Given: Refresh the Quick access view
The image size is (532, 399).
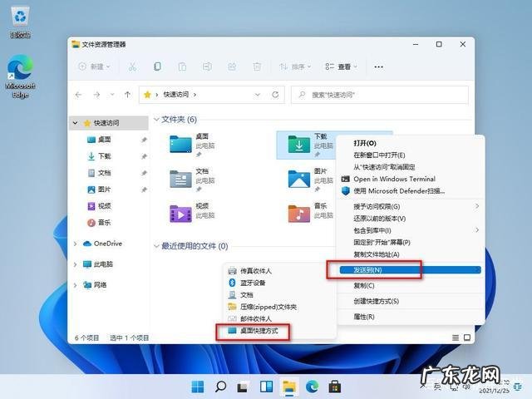Looking at the screenshot, I should pyautogui.click(x=275, y=95).
